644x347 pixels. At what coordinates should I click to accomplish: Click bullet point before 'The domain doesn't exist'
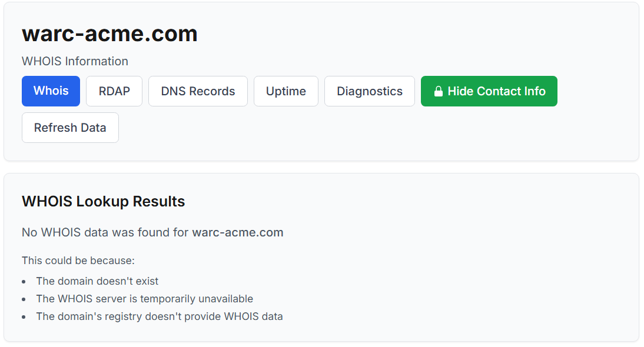click(24, 282)
